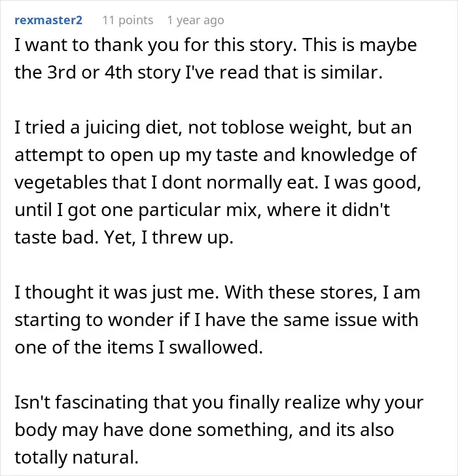Click the line beginning attempt to open up
The height and width of the screenshot is (476, 458).
(216, 155)
